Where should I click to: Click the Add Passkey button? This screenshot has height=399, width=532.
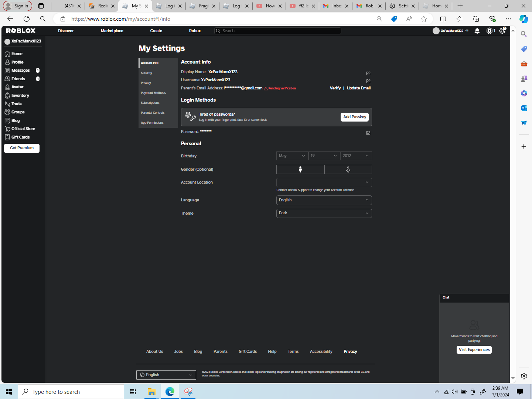click(355, 117)
